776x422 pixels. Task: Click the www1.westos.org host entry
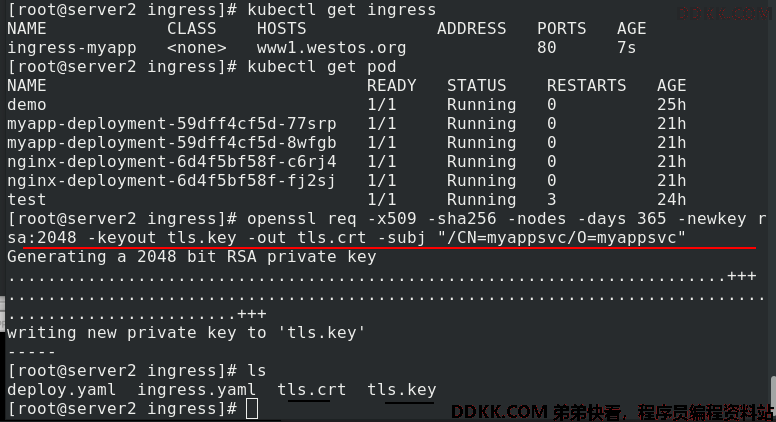pyautogui.click(x=331, y=48)
